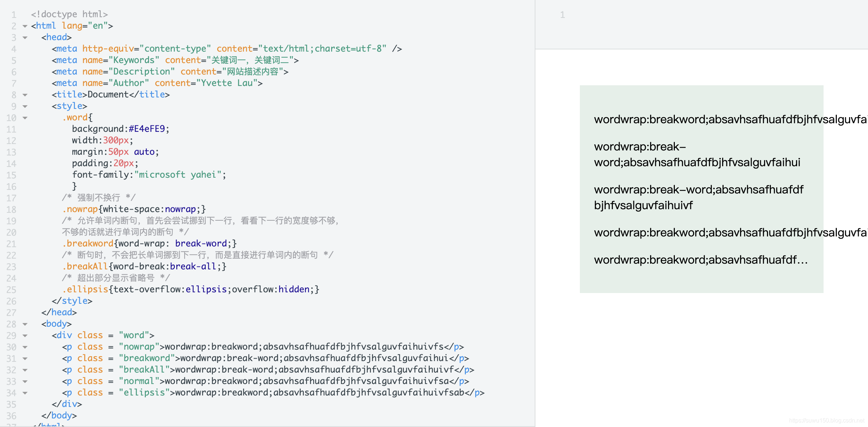Click the .breakAll selector in the stylesheet
This screenshot has height=427, width=868.
(x=85, y=267)
